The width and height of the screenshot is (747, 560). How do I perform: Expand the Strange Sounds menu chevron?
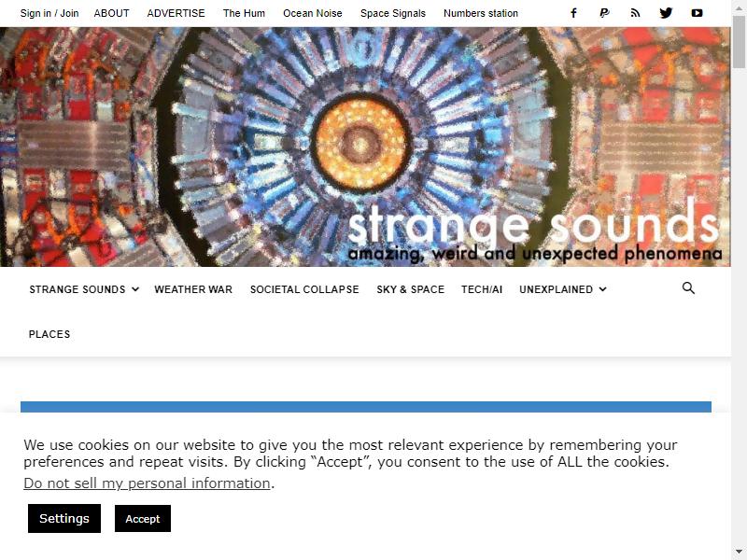pos(135,289)
